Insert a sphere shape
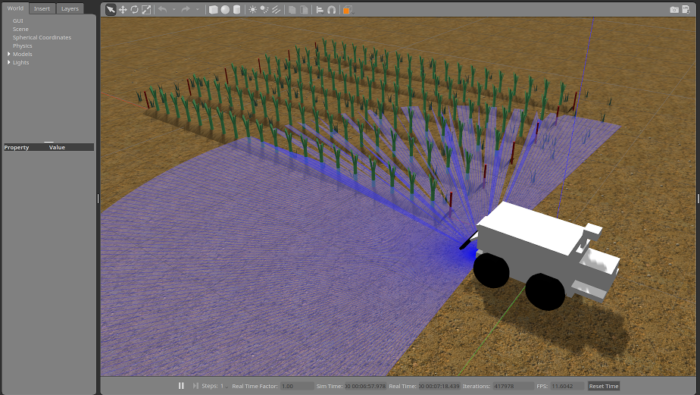700x395 pixels. point(225,9)
